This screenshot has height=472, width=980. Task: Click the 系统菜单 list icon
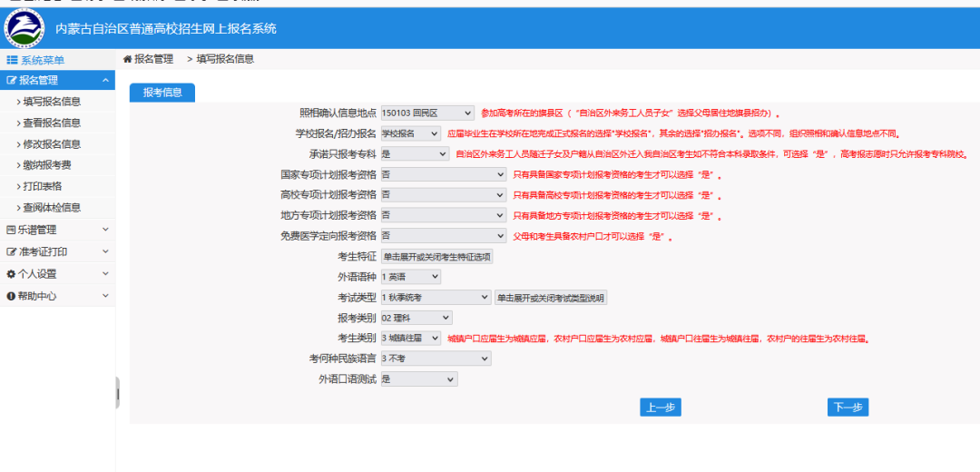point(12,60)
